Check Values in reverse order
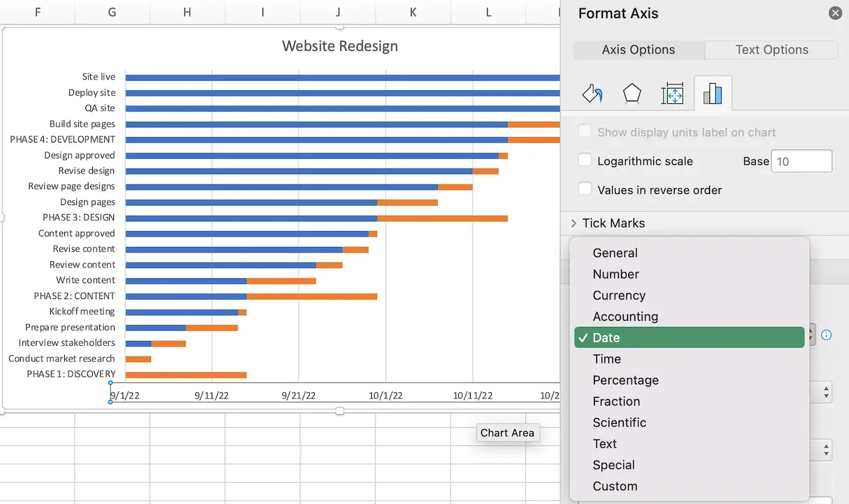Screen dimensions: 849x504 [x=585, y=189]
